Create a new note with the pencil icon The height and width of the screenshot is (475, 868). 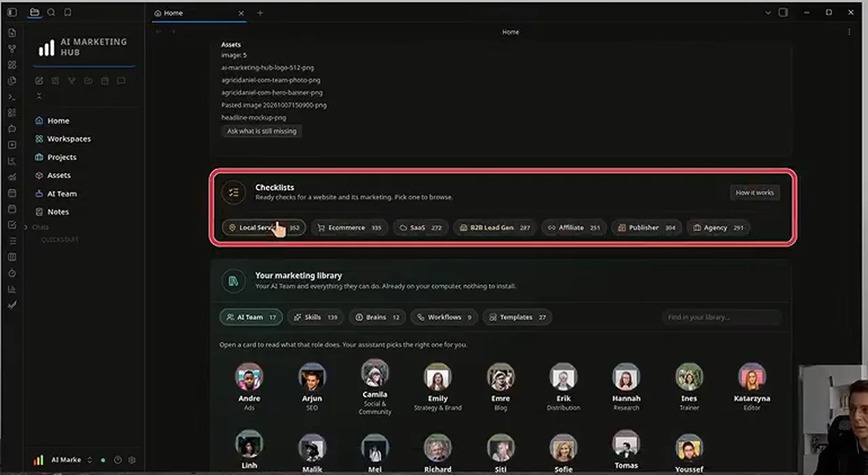pos(39,81)
